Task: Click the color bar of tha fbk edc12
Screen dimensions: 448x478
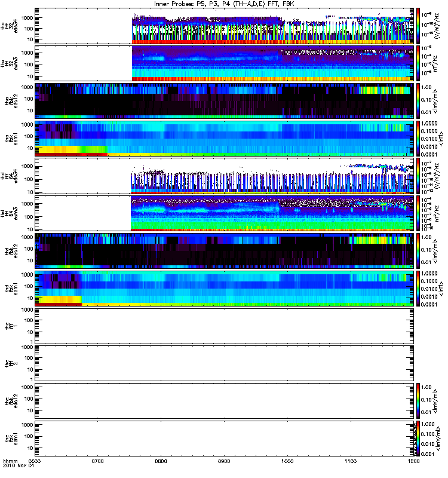Action: (418, 100)
